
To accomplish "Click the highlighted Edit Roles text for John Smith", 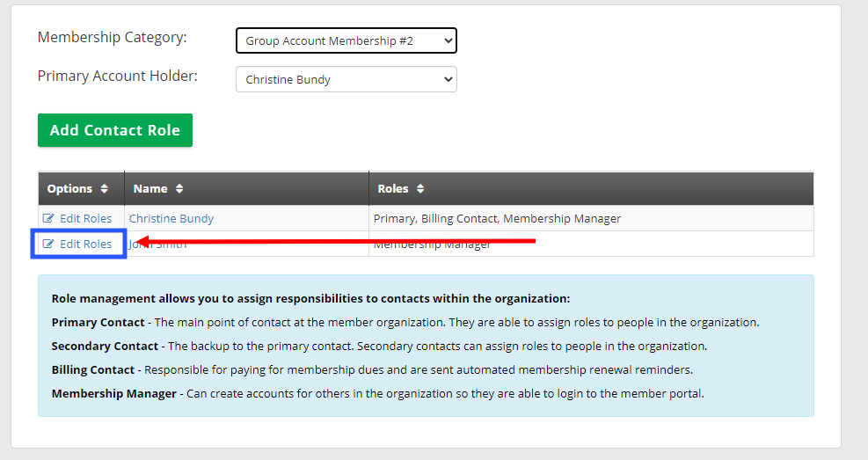I will [x=85, y=244].
